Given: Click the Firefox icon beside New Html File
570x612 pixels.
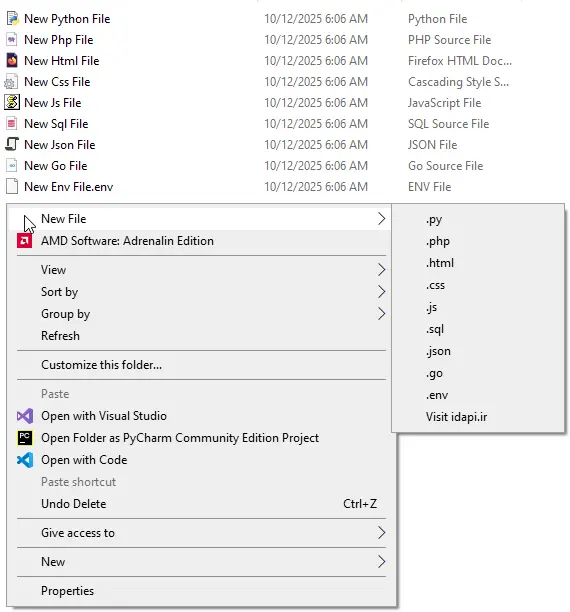Looking at the screenshot, I should pos(12,60).
